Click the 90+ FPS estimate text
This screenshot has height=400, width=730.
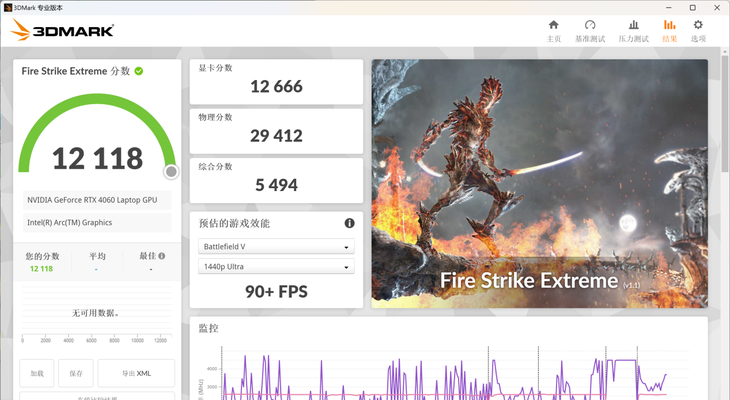point(277,292)
